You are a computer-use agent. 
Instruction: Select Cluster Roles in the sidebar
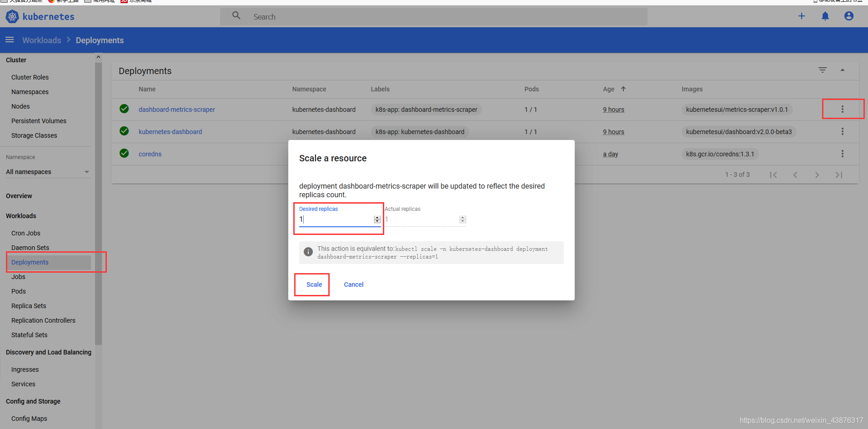point(30,77)
